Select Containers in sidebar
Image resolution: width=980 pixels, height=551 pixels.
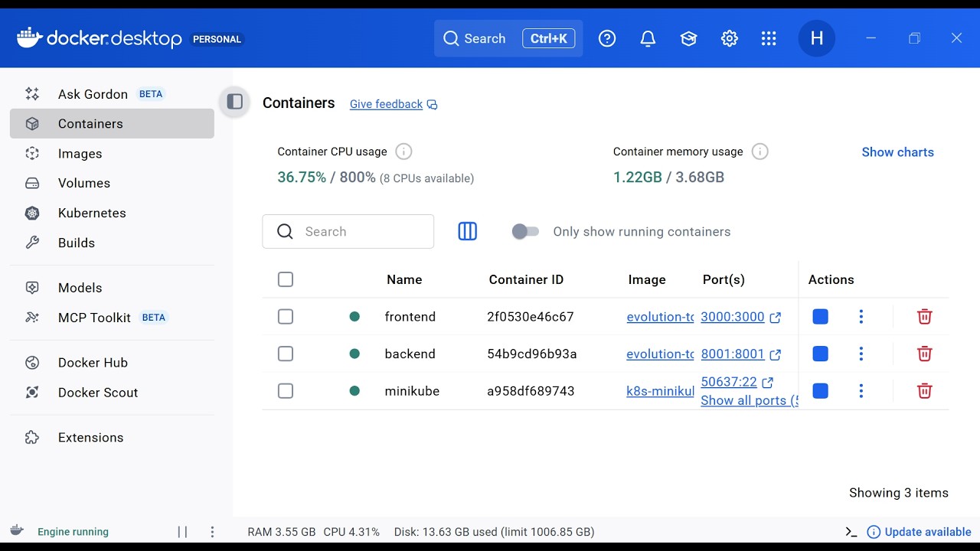[112, 124]
